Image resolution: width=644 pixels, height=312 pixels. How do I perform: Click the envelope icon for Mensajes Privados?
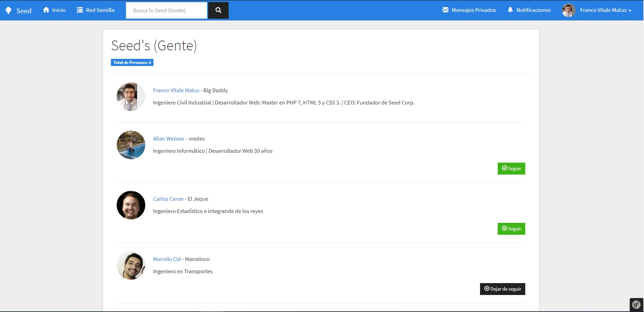point(445,10)
